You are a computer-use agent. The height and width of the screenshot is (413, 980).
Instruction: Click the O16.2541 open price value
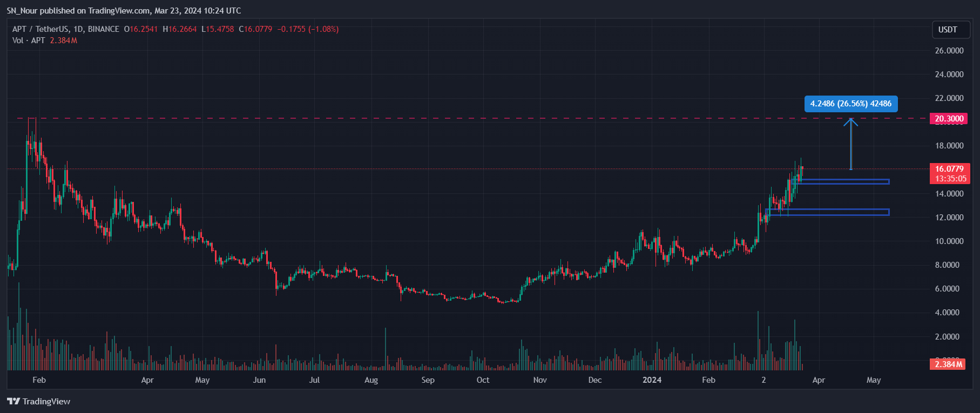tap(141, 29)
